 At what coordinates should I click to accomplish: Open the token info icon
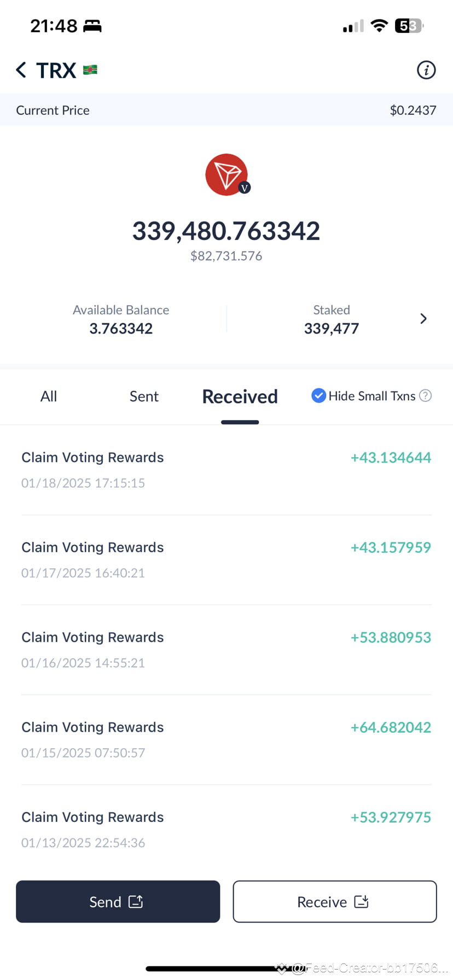point(426,70)
